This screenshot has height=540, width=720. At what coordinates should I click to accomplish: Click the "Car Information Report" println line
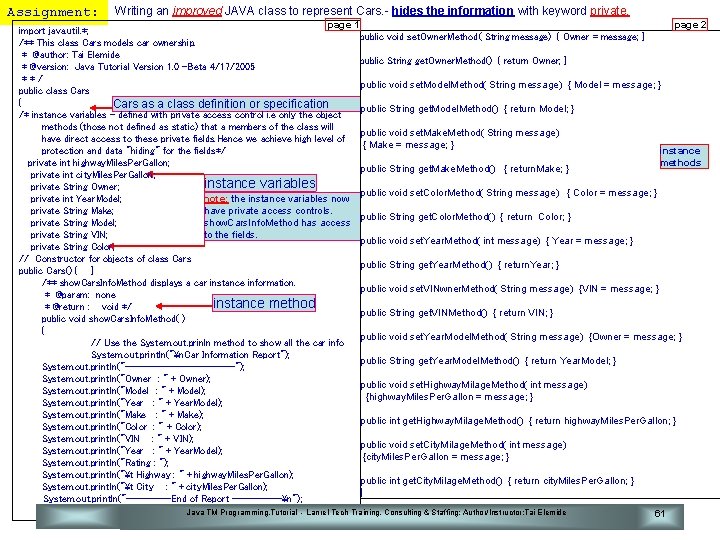pyautogui.click(x=191, y=354)
